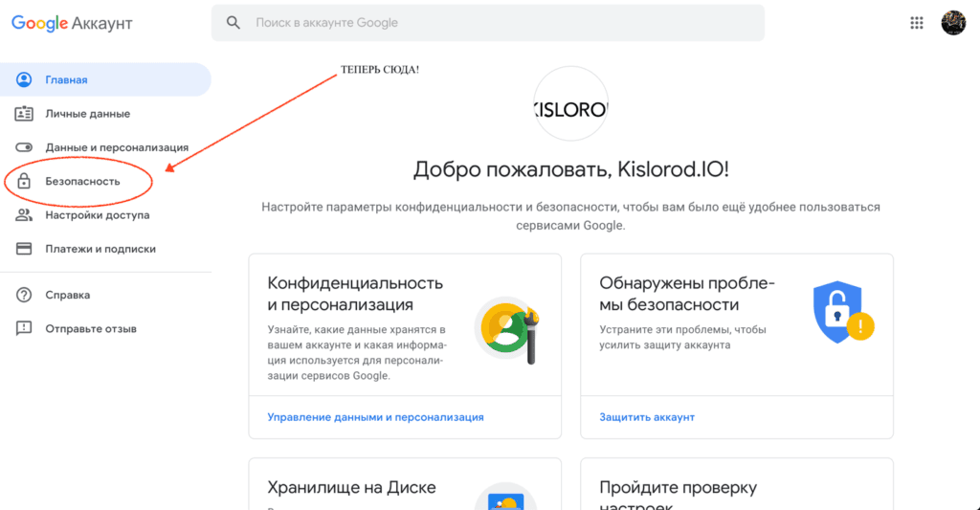Open the account profile avatar

coord(953,23)
